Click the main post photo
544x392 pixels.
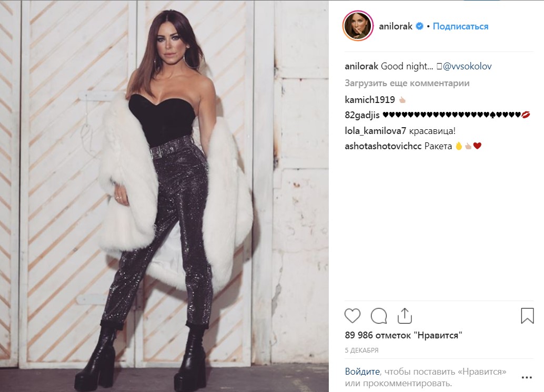click(165, 196)
